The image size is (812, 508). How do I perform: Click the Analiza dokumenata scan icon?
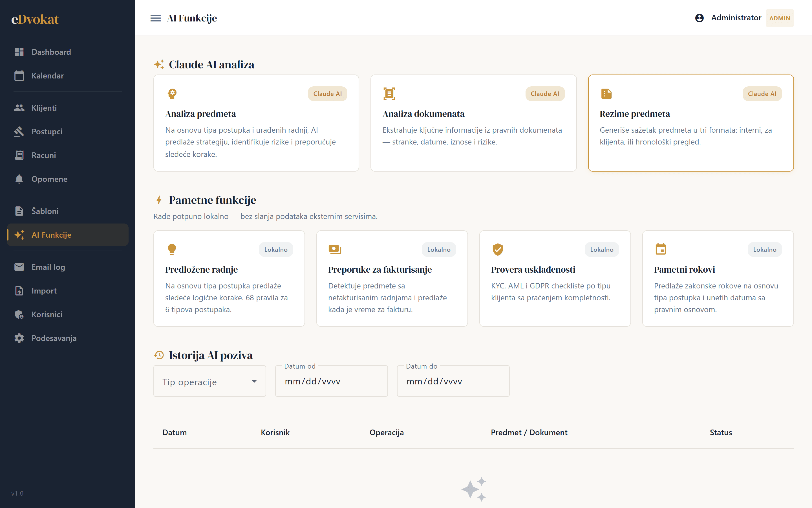point(389,93)
